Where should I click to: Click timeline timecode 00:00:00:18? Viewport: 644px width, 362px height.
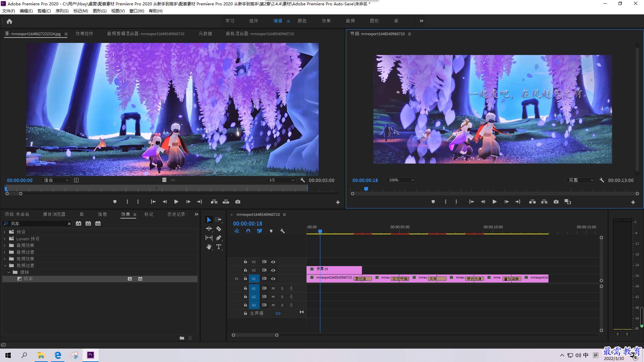click(x=248, y=224)
